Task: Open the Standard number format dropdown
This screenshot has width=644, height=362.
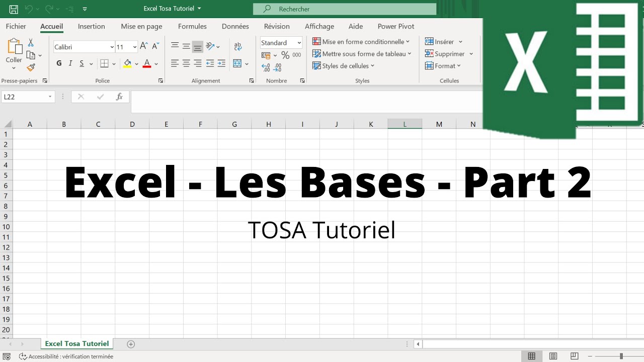Action: point(299,43)
